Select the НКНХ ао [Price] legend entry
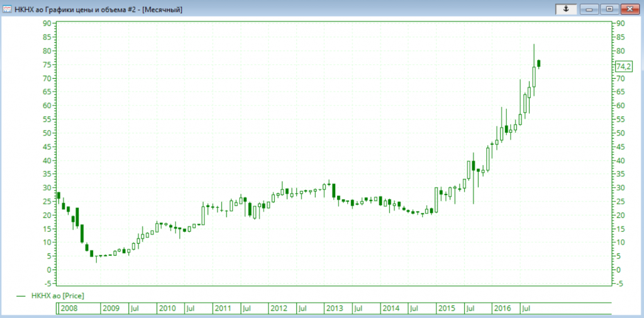644x318 pixels. click(57, 295)
